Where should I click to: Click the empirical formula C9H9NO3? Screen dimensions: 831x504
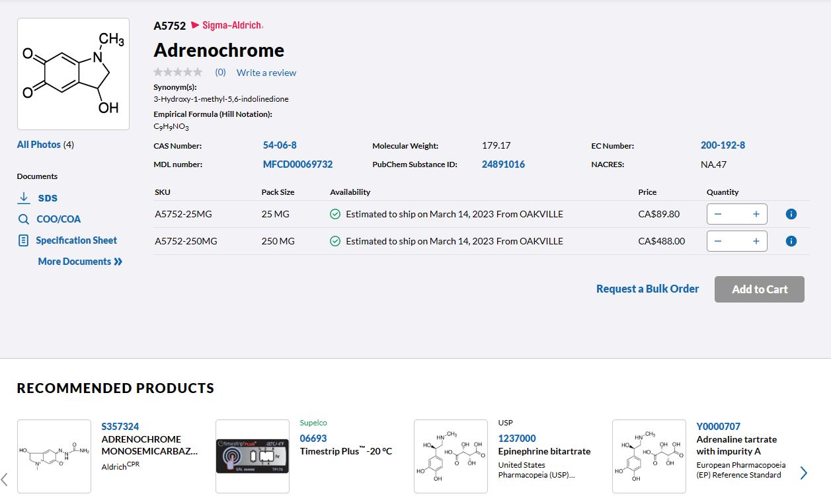(171, 127)
